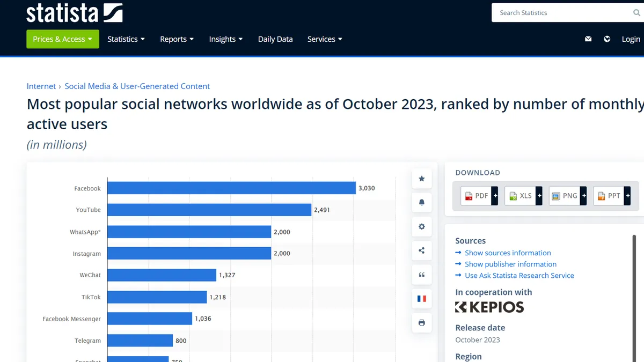Click the WhatsApp* chart label
The height and width of the screenshot is (362, 644).
[85, 232]
